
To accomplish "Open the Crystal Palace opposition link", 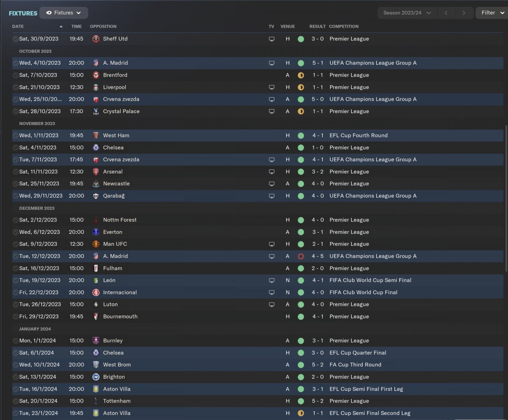I will pos(121,112).
